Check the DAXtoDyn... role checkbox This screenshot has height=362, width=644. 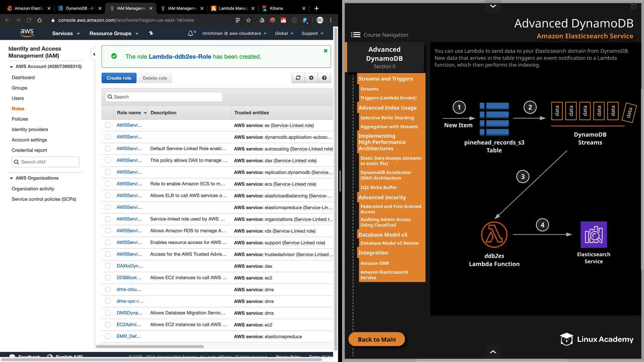(x=108, y=266)
